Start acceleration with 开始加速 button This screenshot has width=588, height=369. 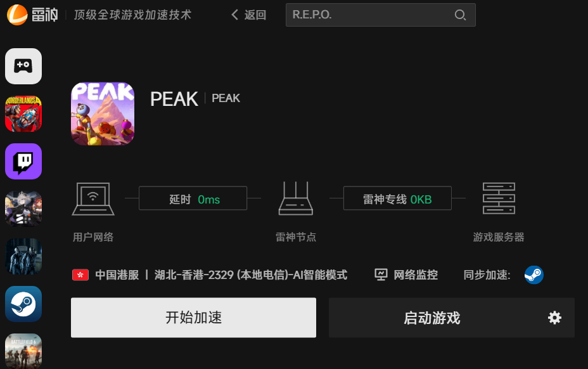[193, 318]
